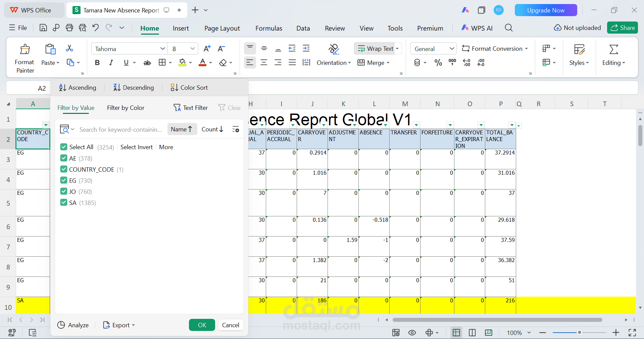Click the OK button in filter panel

click(202, 325)
